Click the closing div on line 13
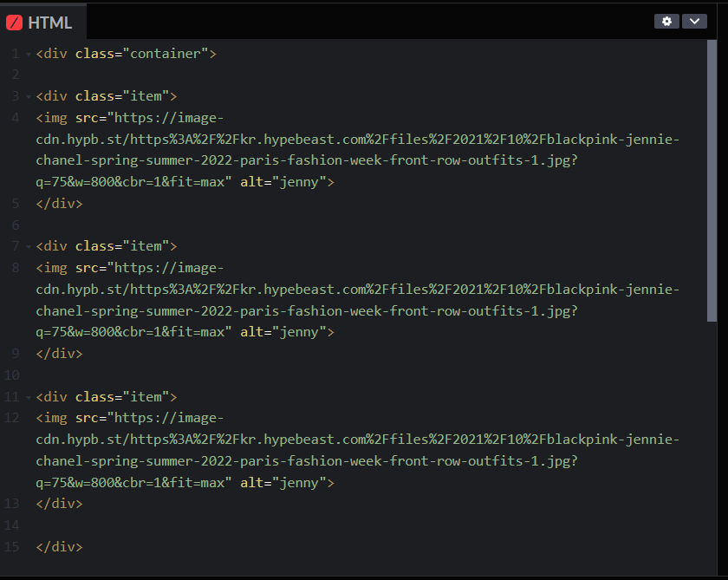Image resolution: width=728 pixels, height=580 pixels. click(x=60, y=504)
